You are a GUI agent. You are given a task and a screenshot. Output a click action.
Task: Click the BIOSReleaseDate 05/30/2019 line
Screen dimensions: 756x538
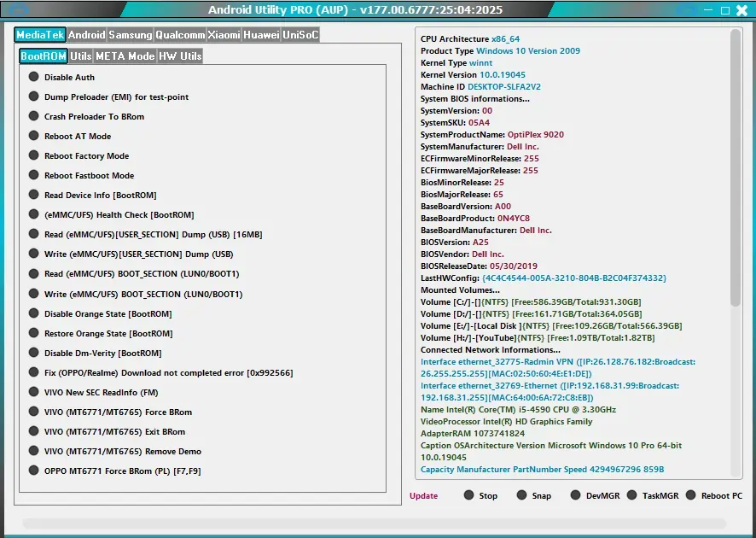479,266
